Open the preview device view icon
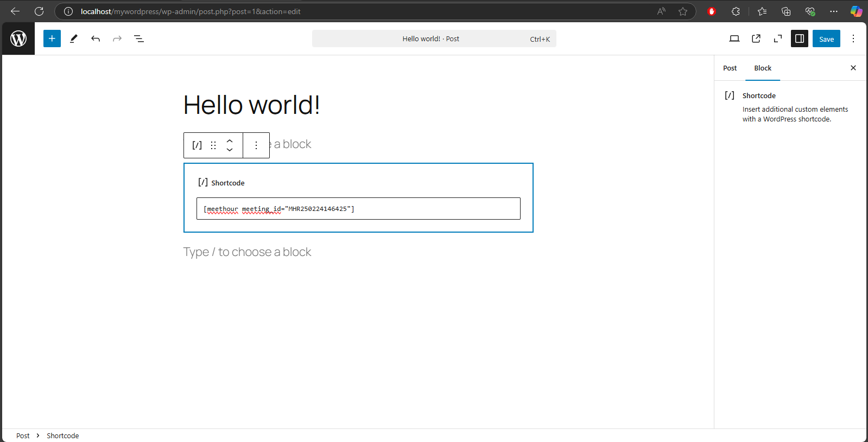Viewport: 868px width, 442px height. (734, 39)
